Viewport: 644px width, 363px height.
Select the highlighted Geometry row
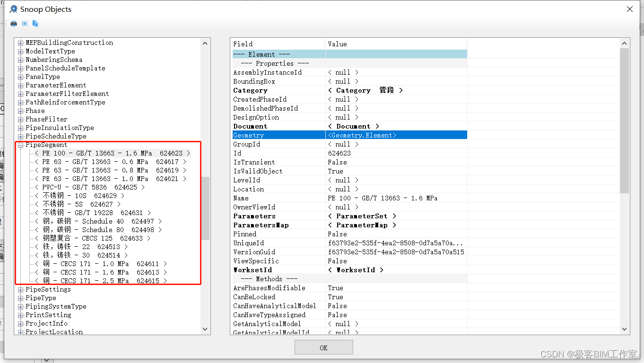(349, 135)
